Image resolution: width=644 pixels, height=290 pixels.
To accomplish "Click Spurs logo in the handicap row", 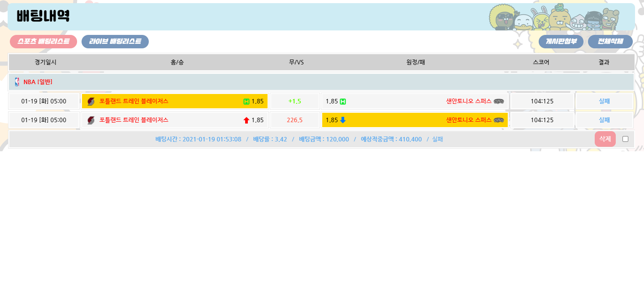I will tap(499, 101).
